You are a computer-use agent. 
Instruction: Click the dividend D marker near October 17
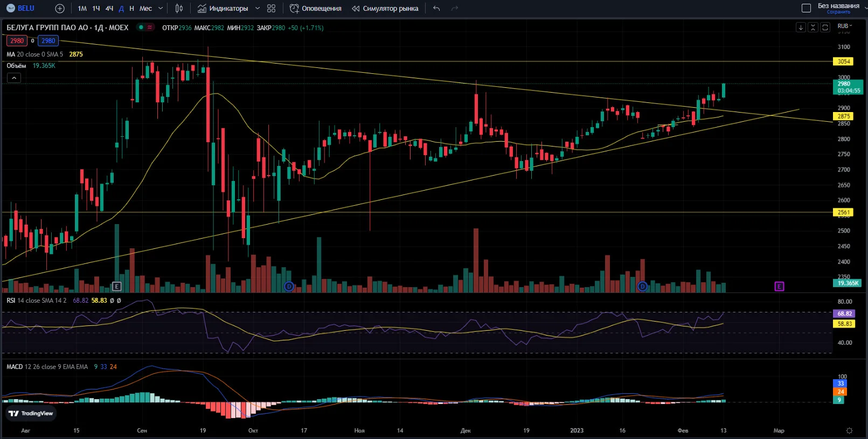289,286
